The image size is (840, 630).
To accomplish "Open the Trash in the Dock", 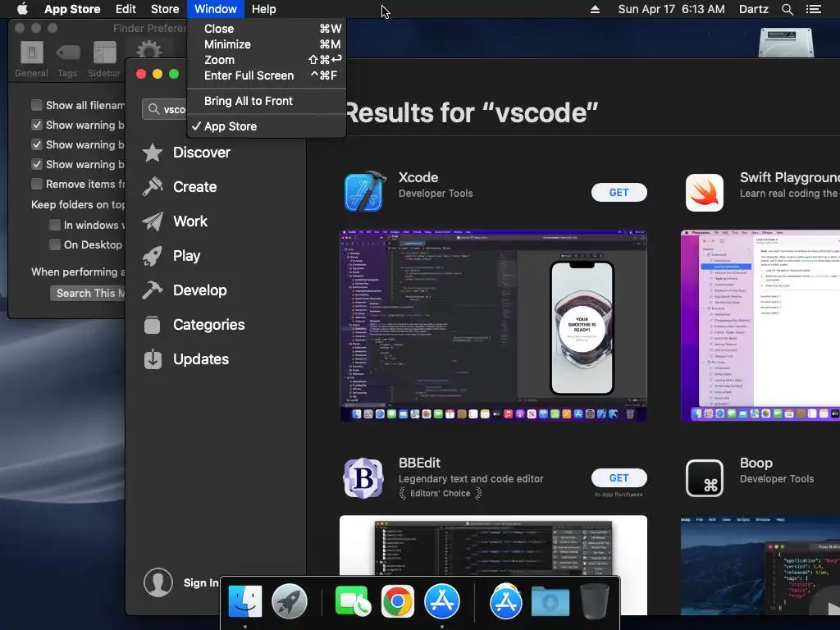I will [x=595, y=601].
